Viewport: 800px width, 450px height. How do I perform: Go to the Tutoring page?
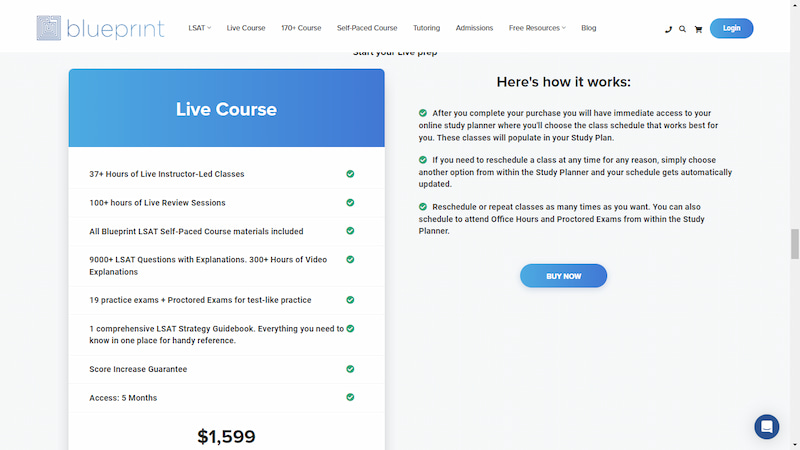point(427,28)
